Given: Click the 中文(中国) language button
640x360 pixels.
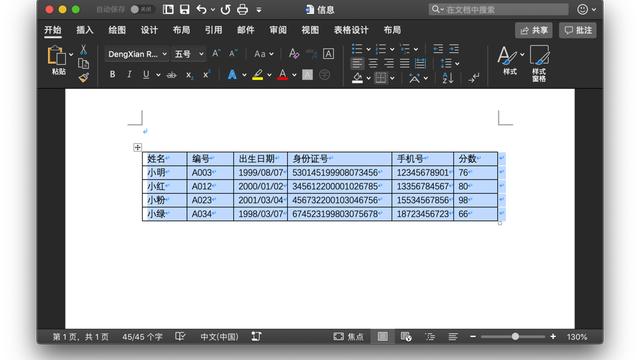Looking at the screenshot, I should (x=219, y=337).
